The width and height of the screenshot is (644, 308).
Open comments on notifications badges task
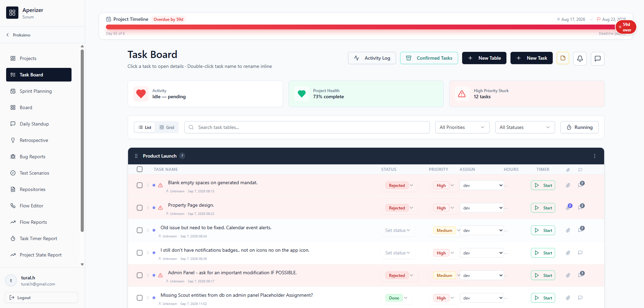click(580, 253)
